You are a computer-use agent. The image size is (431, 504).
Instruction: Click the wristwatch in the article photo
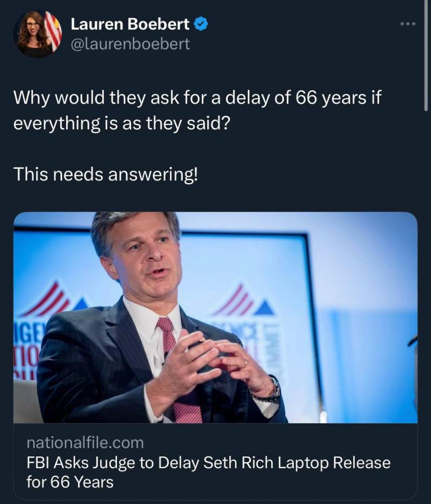tap(271, 392)
